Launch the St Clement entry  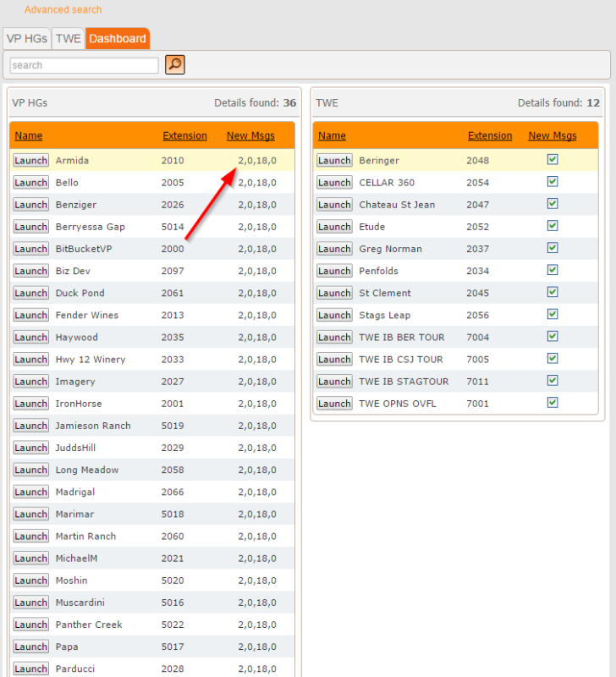coord(334,293)
